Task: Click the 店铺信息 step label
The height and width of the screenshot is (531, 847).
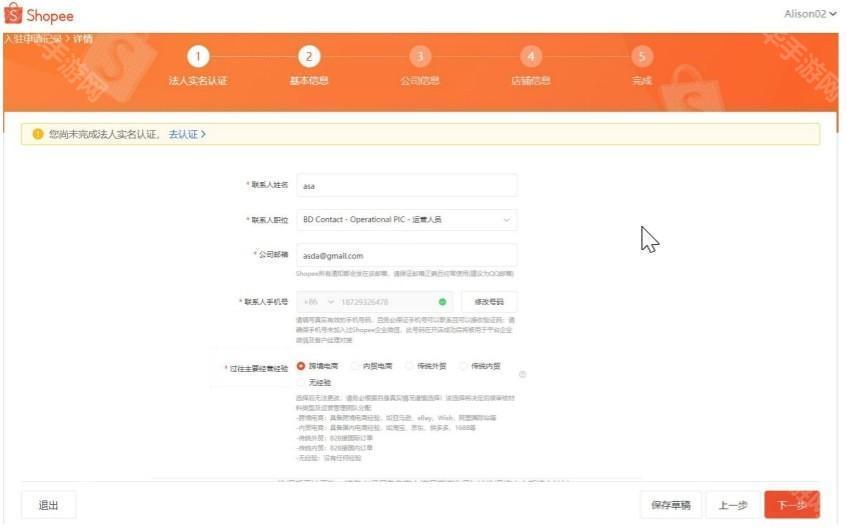Action: pyautogui.click(x=531, y=80)
